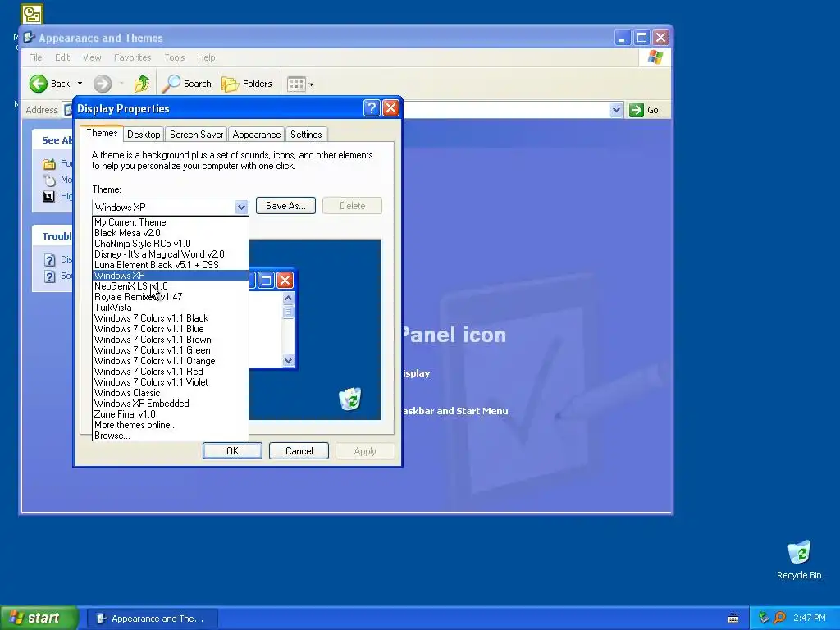This screenshot has width=840, height=630.
Task: Choose Black Mesa v2.0 theme
Action: click(171, 232)
